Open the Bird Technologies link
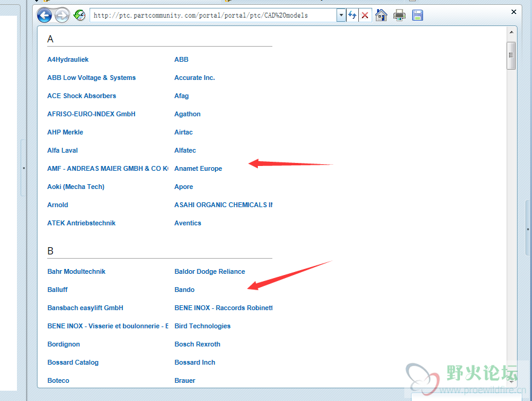This screenshot has width=532, height=401. [203, 326]
